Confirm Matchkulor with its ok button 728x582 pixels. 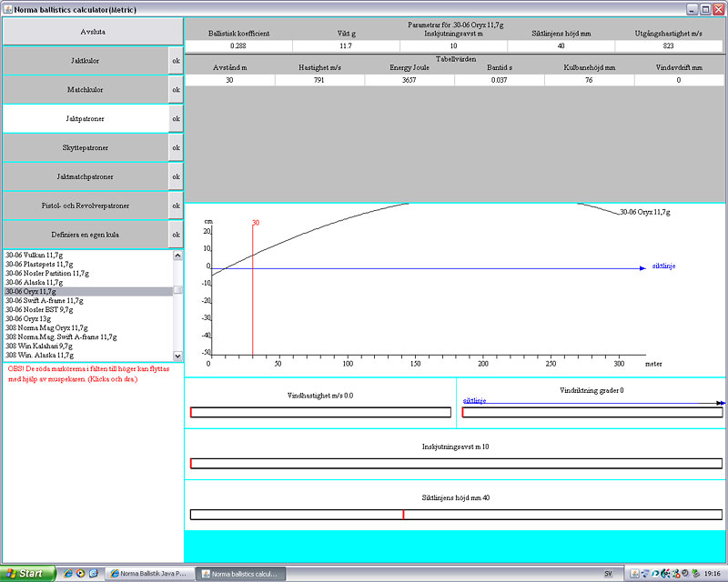pyautogui.click(x=177, y=90)
